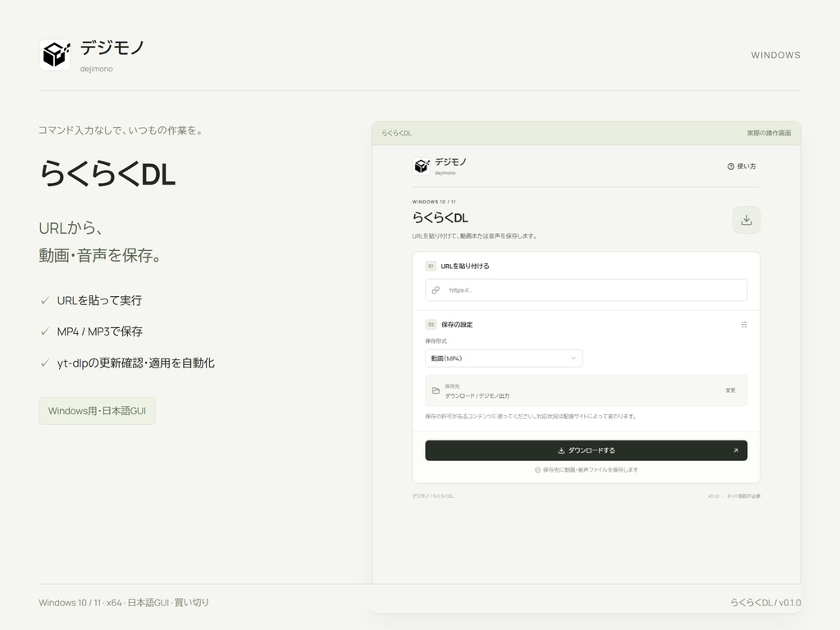
Task: Click the arrow icon on the download button
Action: coord(736,450)
